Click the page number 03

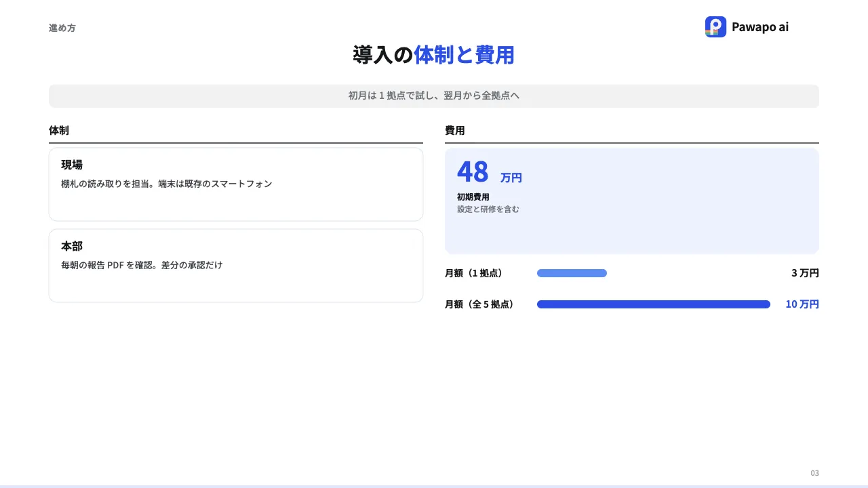815,473
